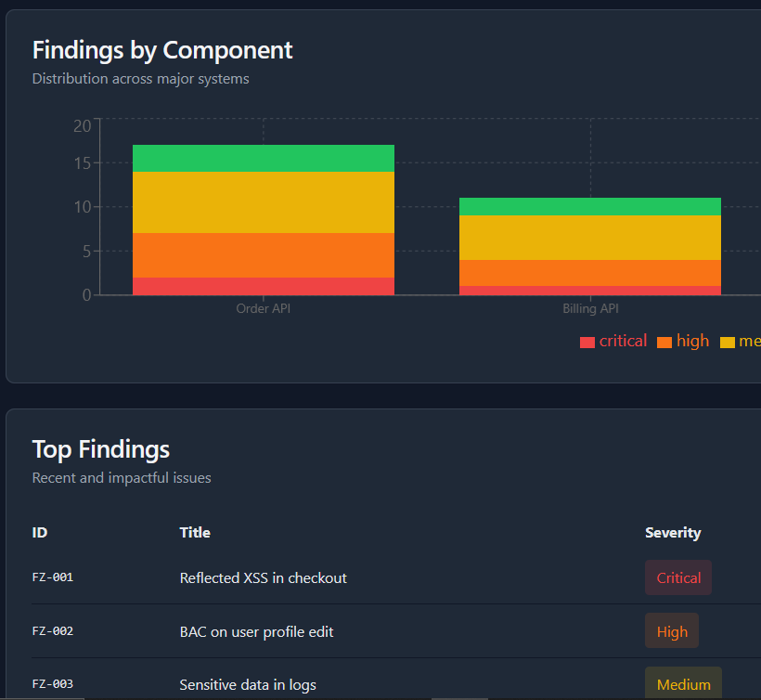This screenshot has width=761, height=700.
Task: Open finding FZ-001 by its ID
Action: [53, 577]
